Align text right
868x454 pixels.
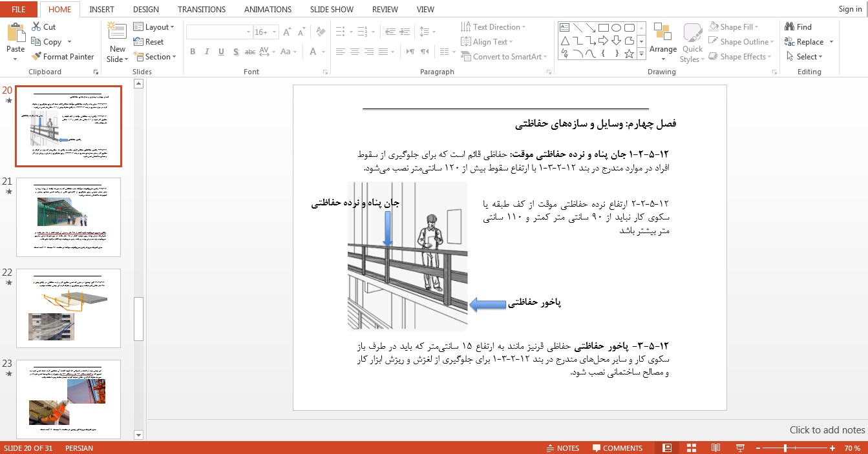(368, 52)
